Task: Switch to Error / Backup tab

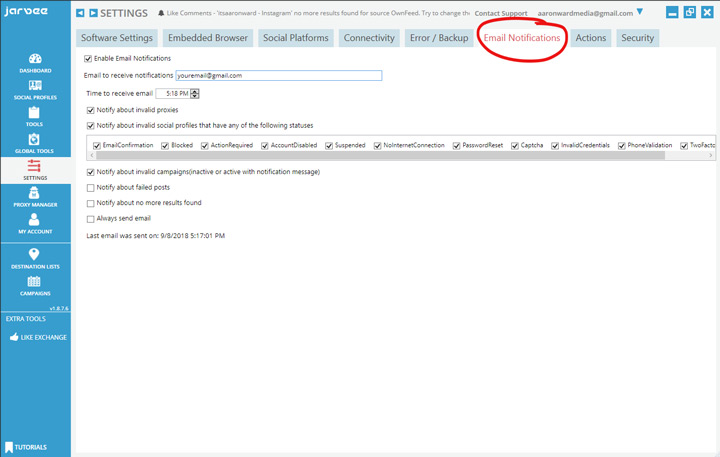Action: [439, 38]
